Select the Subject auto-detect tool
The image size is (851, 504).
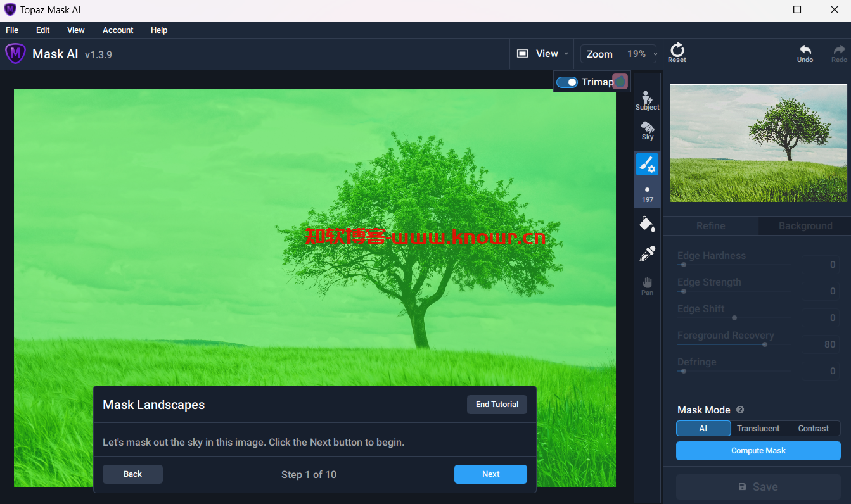647,101
